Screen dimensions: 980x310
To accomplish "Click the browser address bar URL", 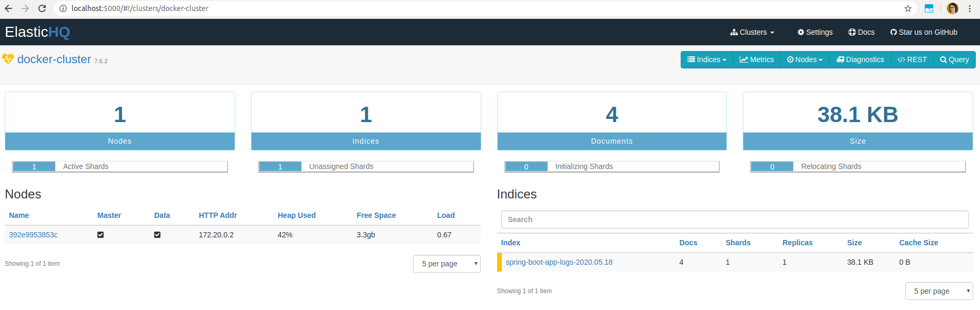I will 140,8.
